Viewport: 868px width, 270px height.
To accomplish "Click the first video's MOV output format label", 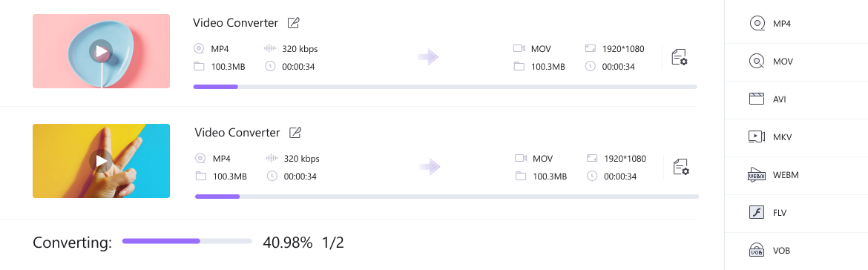I will tap(541, 49).
